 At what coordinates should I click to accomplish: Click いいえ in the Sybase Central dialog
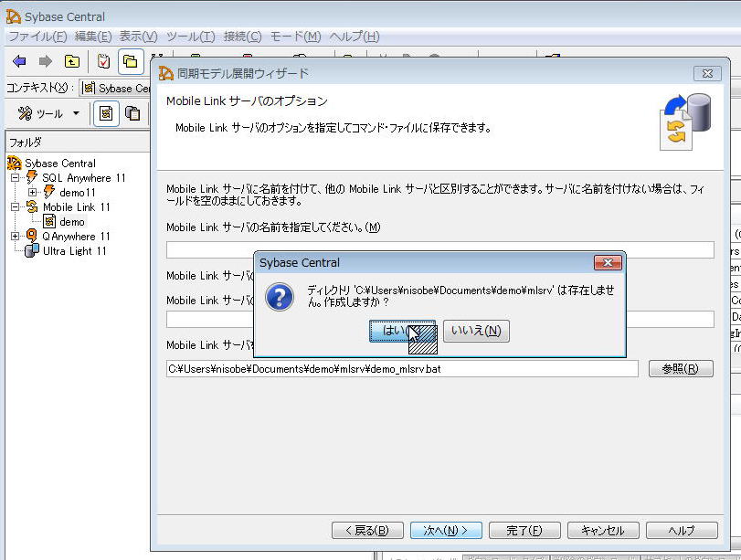coord(476,331)
